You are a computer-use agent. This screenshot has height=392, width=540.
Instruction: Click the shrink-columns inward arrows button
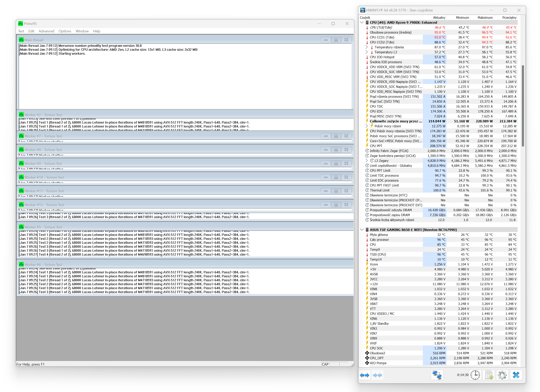377,375
